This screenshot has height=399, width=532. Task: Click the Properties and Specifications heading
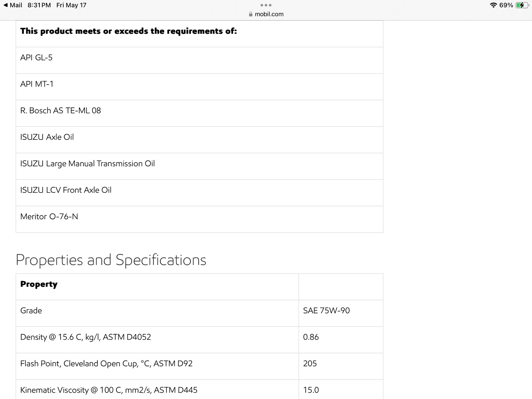[x=111, y=260]
